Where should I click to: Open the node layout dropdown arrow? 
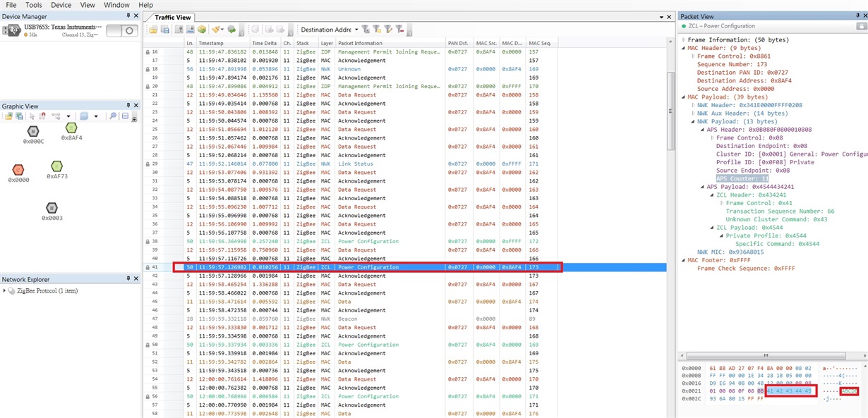pyautogui.click(x=68, y=116)
